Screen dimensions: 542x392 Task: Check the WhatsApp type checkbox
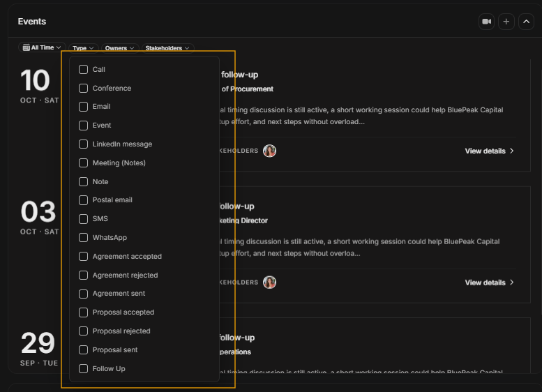83,237
